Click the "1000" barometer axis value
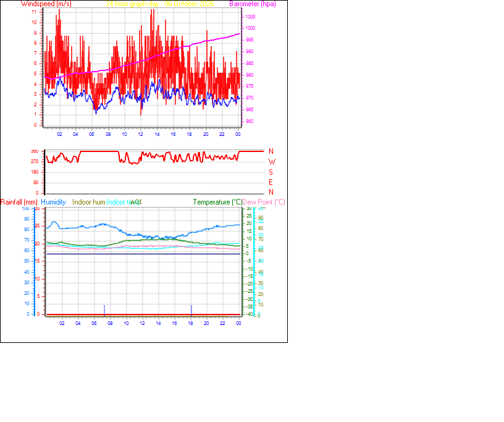The height and width of the screenshot is (422, 504). tap(250, 28)
